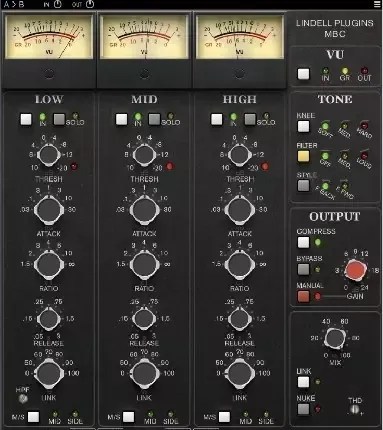Toggle the LOW band M/S button
Screen dimensions: 383x430
(x=33, y=417)
